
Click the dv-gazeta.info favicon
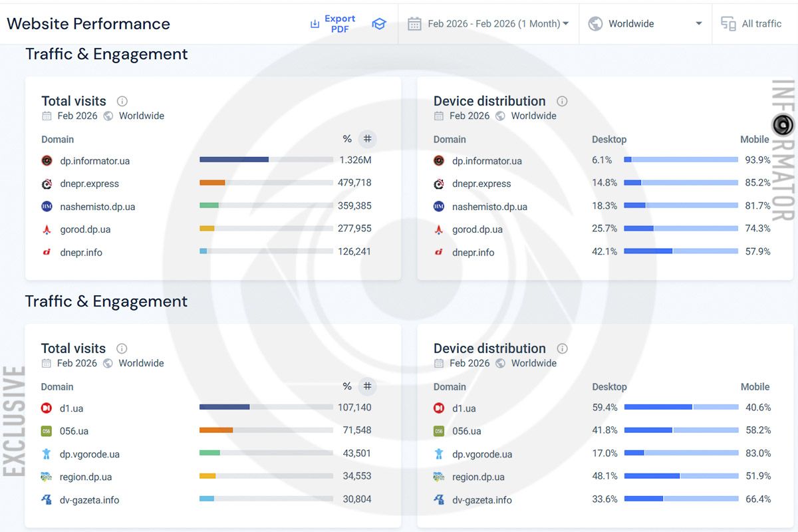47,500
